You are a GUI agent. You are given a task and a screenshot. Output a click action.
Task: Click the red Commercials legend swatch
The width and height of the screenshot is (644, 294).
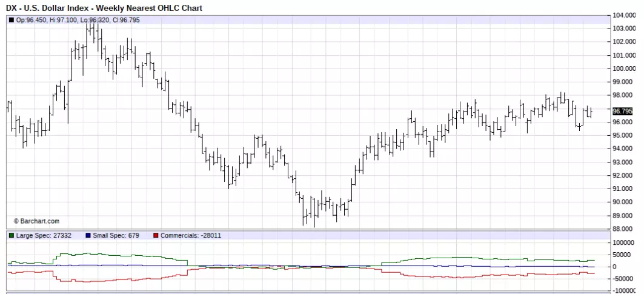click(x=155, y=236)
